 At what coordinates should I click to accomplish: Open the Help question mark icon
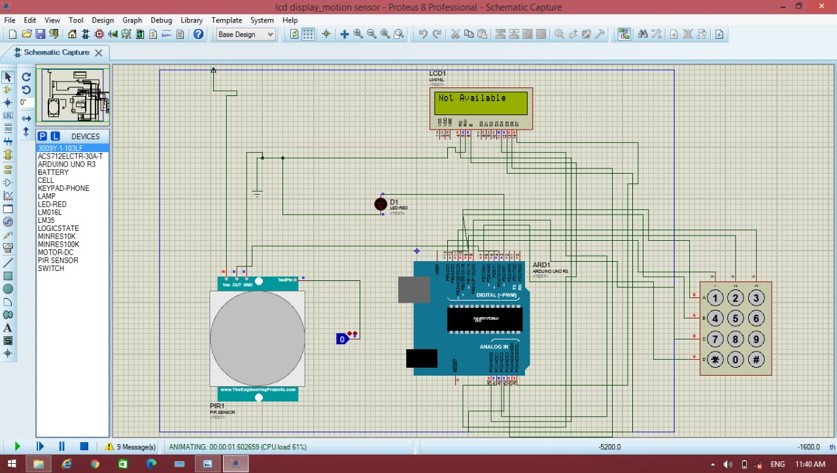tap(198, 34)
